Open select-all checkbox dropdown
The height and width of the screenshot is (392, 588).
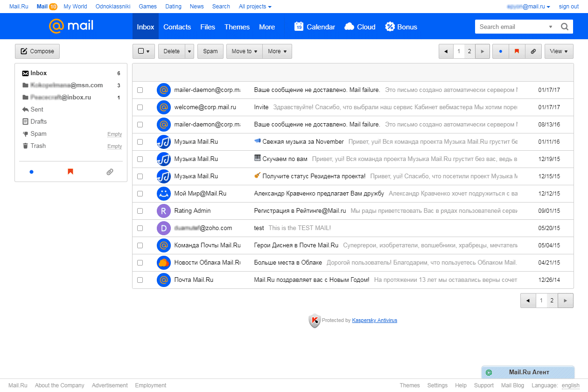tap(144, 51)
